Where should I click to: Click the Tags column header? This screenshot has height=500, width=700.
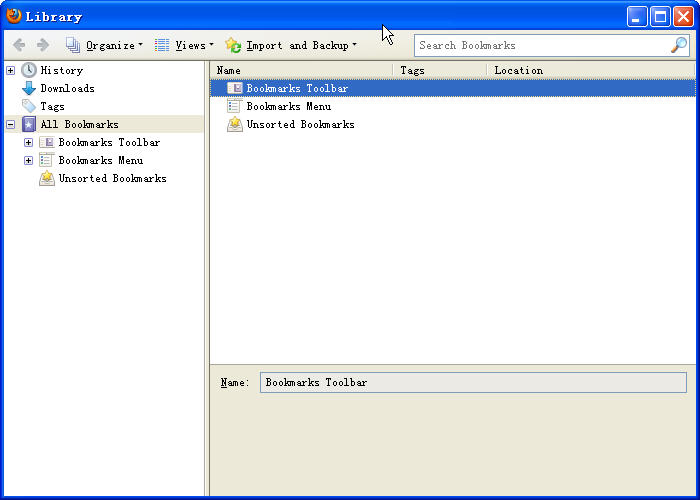click(438, 70)
